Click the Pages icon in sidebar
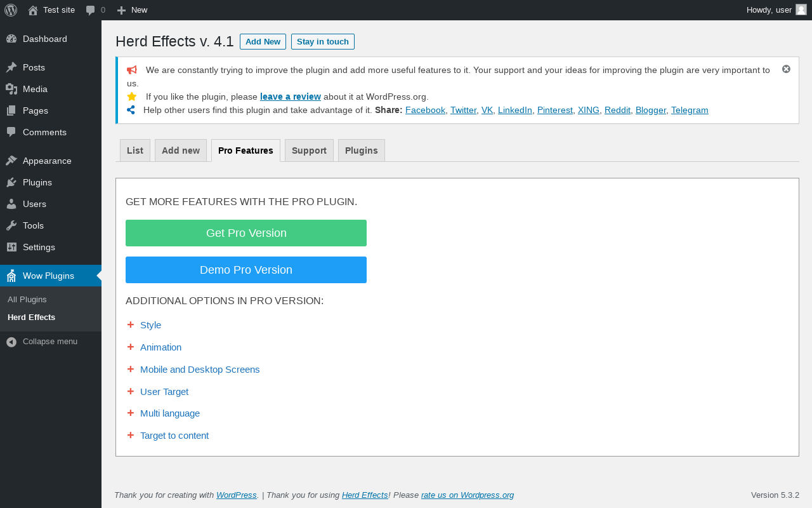The width and height of the screenshot is (812, 508). coord(11,110)
